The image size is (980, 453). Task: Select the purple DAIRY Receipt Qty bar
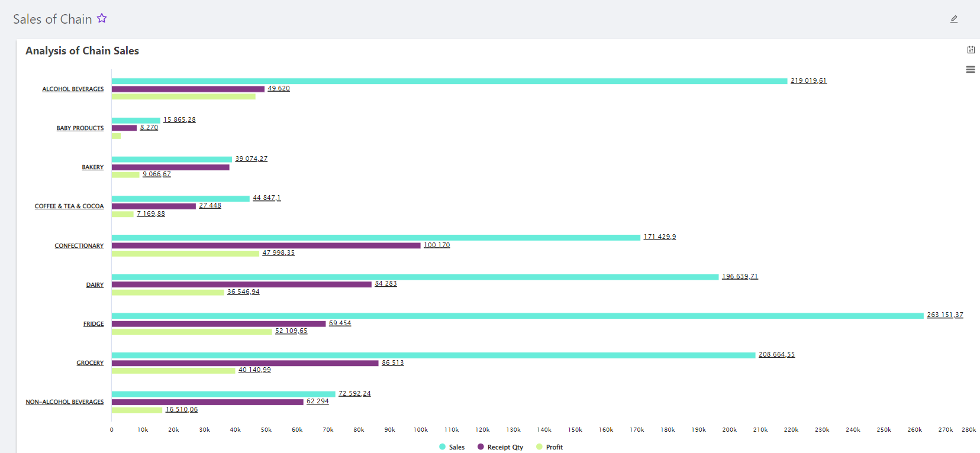pyautogui.click(x=241, y=284)
